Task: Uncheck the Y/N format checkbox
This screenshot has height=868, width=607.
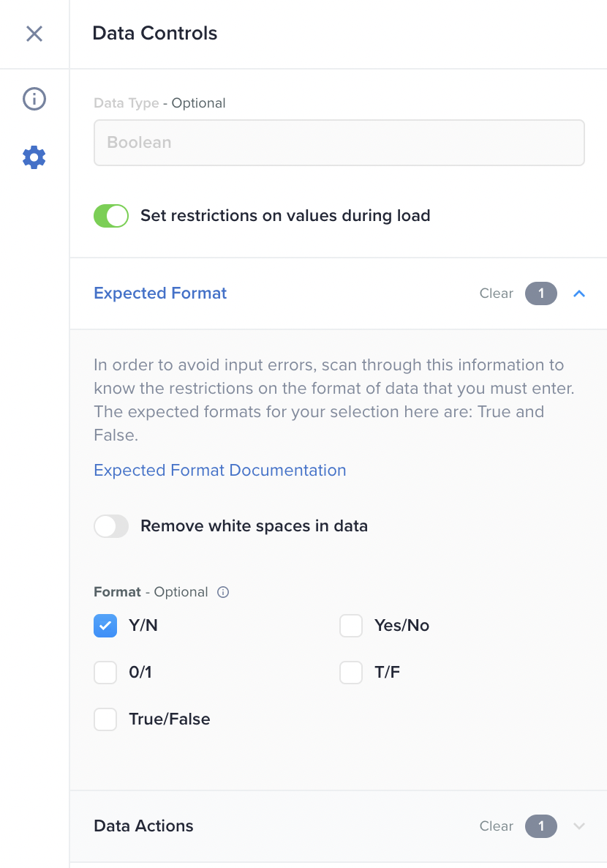Action: pyautogui.click(x=105, y=626)
